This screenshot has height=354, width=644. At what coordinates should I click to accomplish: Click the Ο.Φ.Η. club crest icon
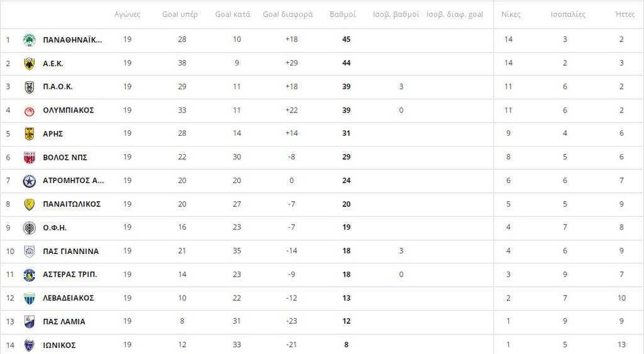click(29, 228)
